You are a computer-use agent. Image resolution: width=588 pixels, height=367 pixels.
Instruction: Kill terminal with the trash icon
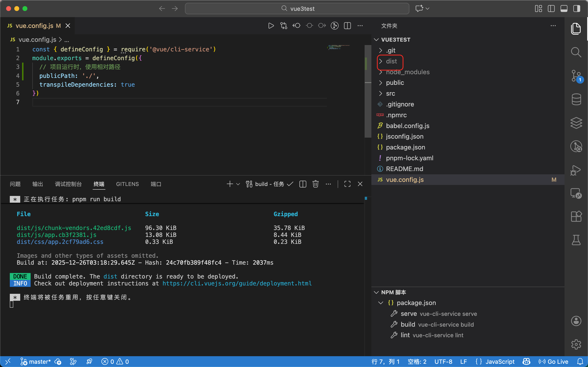pos(315,184)
